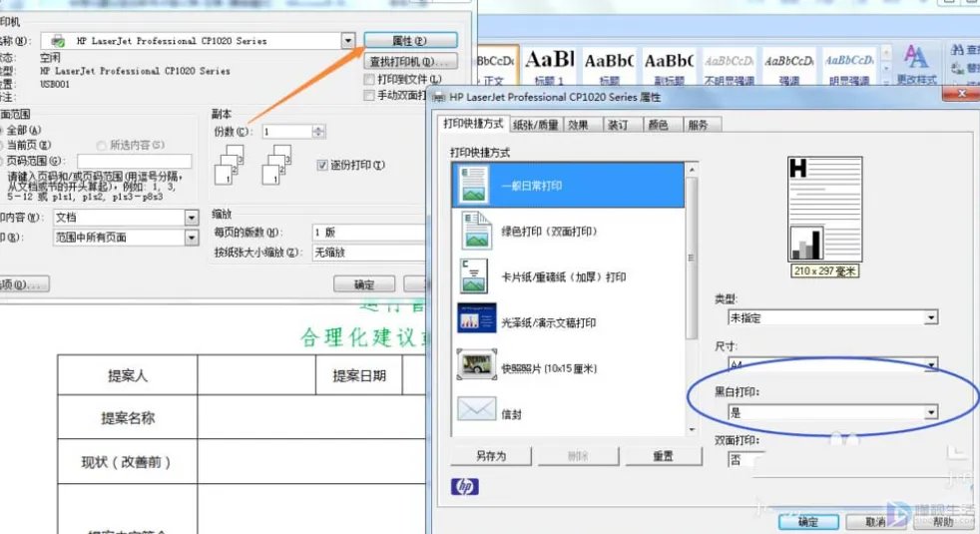Click the proposal name cell in table
Image resolution: width=980 pixels, height=534 pixels.
(128, 417)
